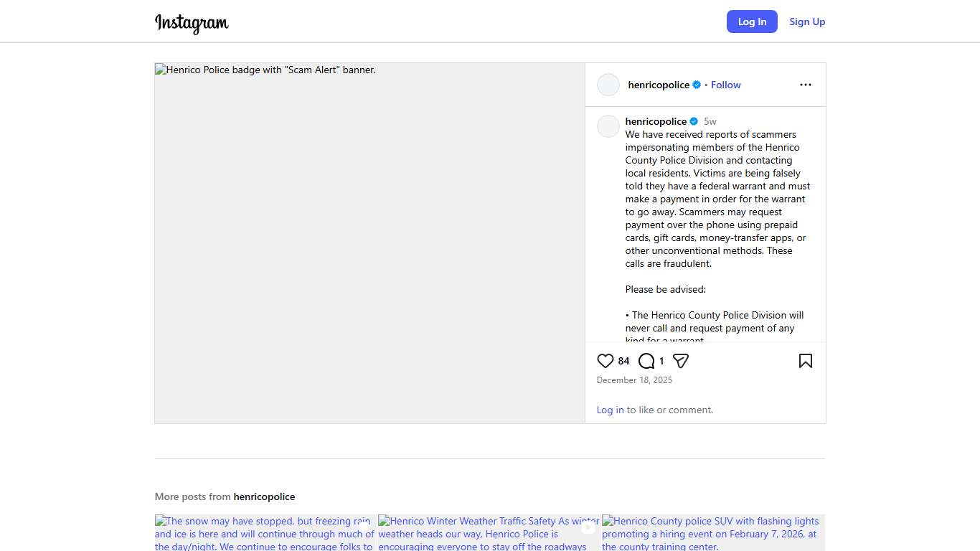Click the Instagram logo
Viewport: 980px width, 551px height.
click(192, 22)
